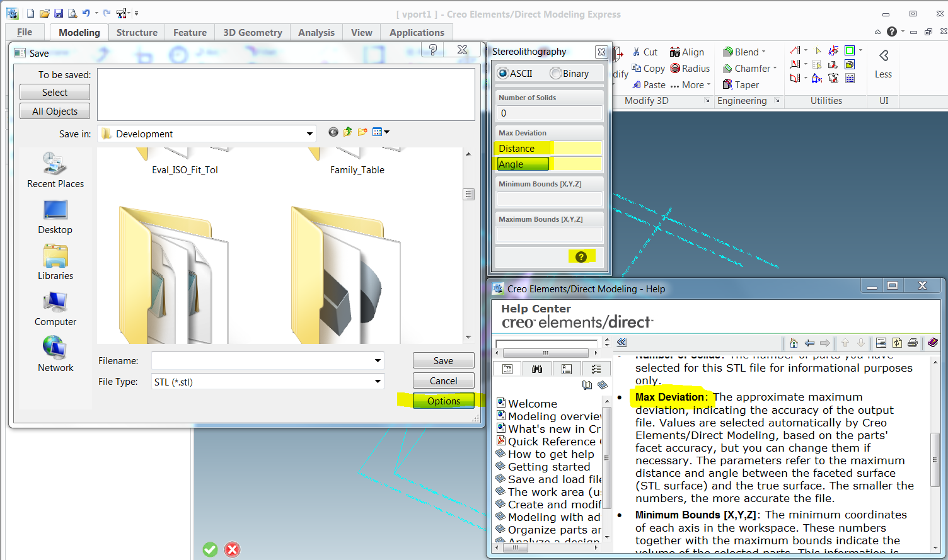Create new folder in Save dialog

(362, 132)
